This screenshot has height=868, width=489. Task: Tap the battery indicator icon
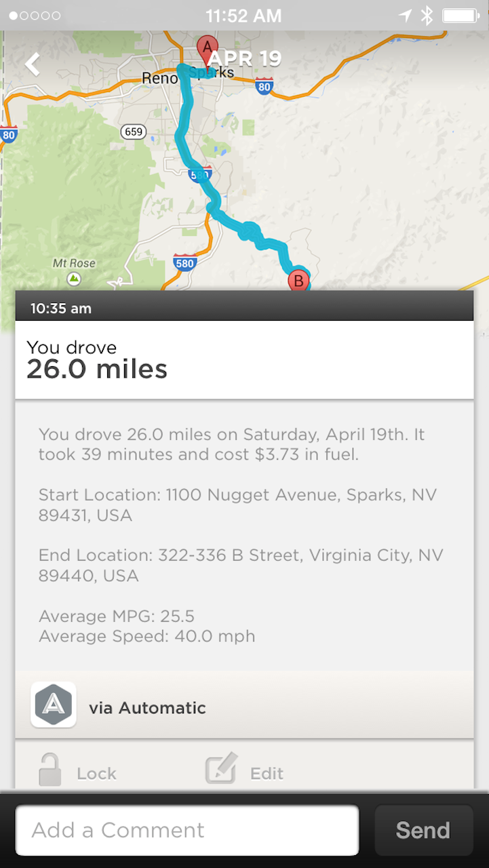click(461, 16)
